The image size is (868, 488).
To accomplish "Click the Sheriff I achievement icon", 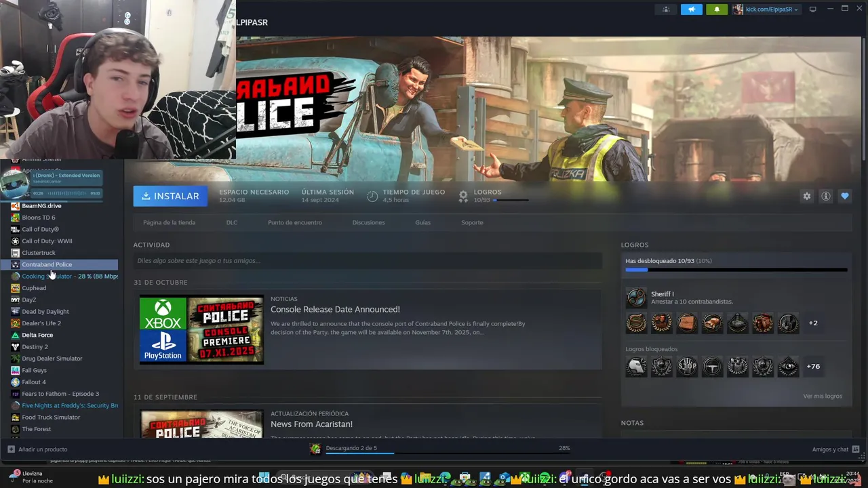I will pyautogui.click(x=636, y=298).
